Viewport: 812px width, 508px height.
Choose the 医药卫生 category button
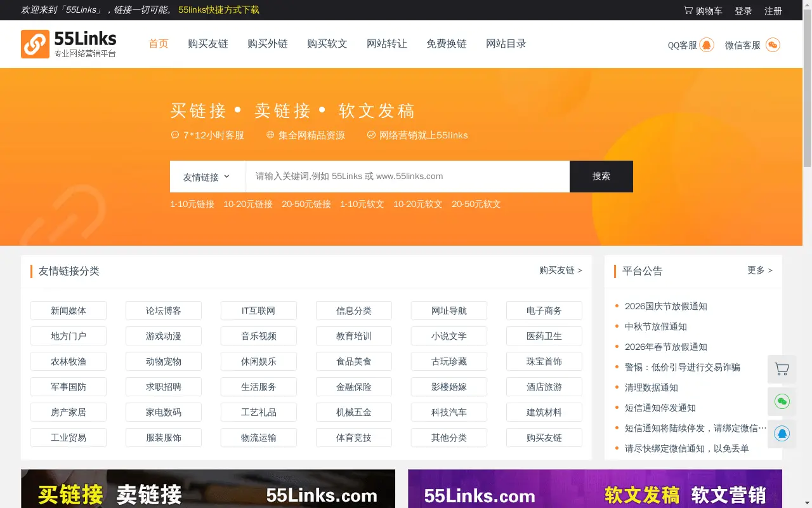point(544,336)
